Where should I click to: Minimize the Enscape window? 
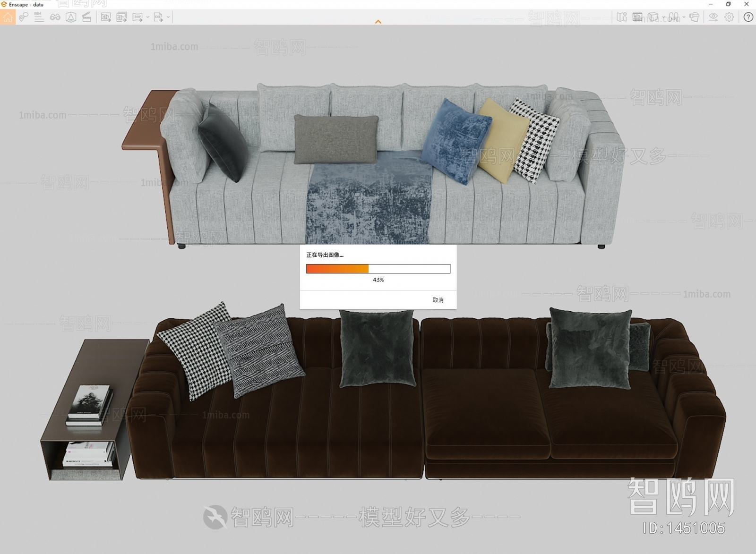710,4
